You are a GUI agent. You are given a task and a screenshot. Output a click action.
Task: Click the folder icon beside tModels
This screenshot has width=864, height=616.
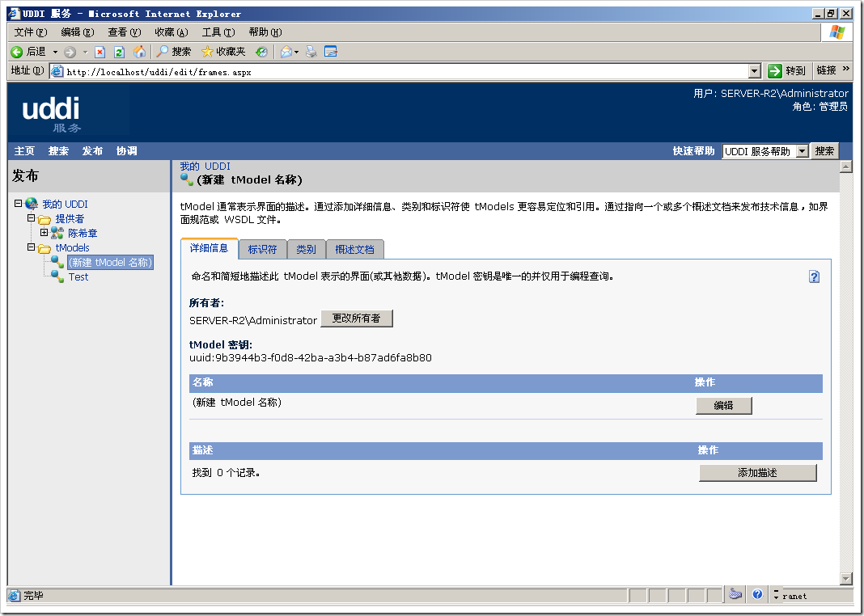[44, 248]
